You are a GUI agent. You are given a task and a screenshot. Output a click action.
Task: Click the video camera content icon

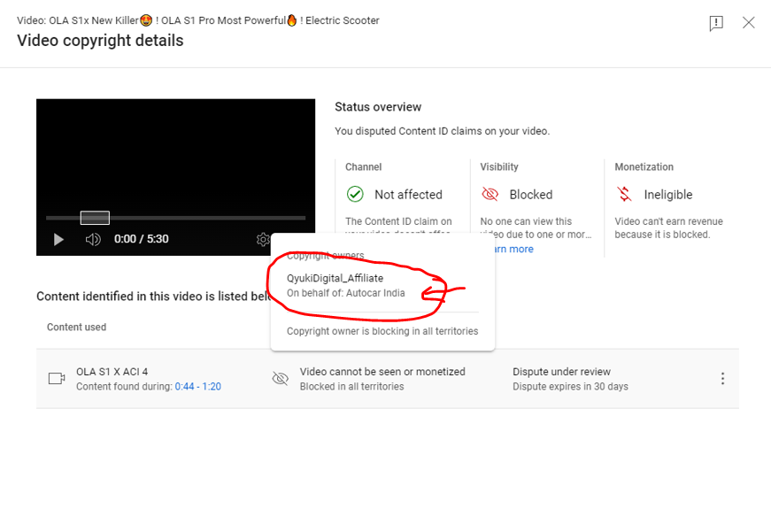pyautogui.click(x=57, y=379)
